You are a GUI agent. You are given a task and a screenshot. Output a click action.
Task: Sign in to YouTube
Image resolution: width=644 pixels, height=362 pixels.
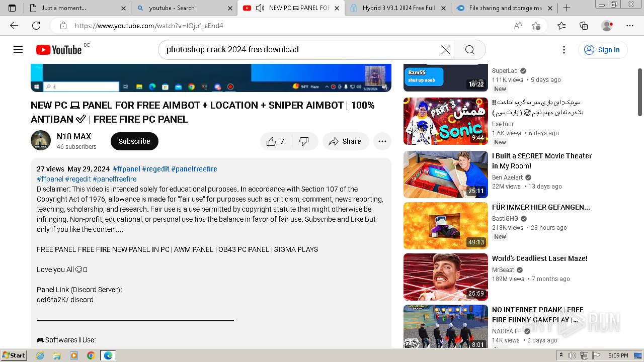[x=603, y=49]
